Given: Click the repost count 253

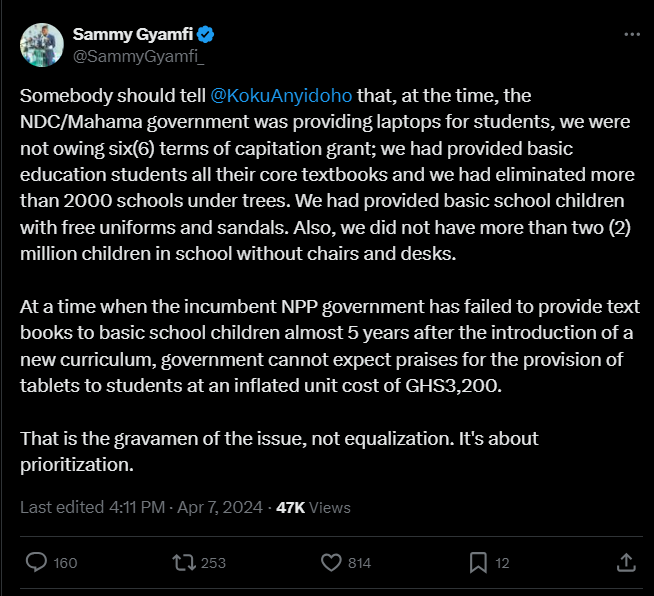Looking at the screenshot, I should 213,563.
